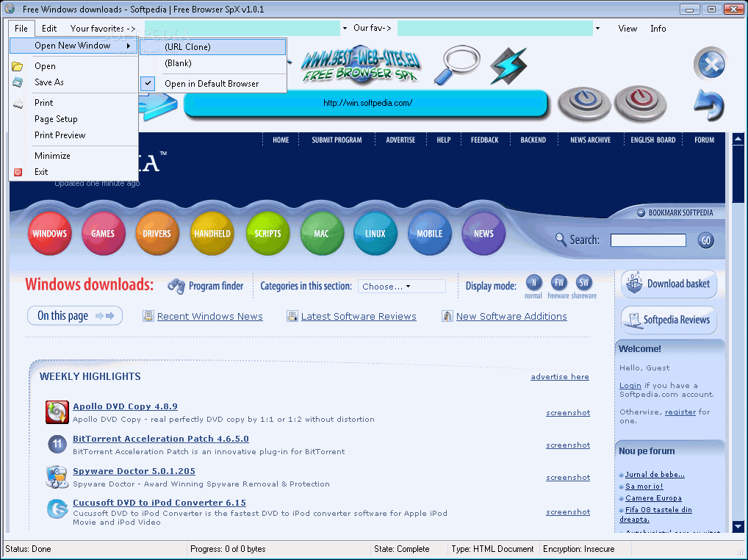This screenshot has width=748, height=560.
Task: Click the Cucusoft DVD to iPod Converter icon
Action: 57,509
